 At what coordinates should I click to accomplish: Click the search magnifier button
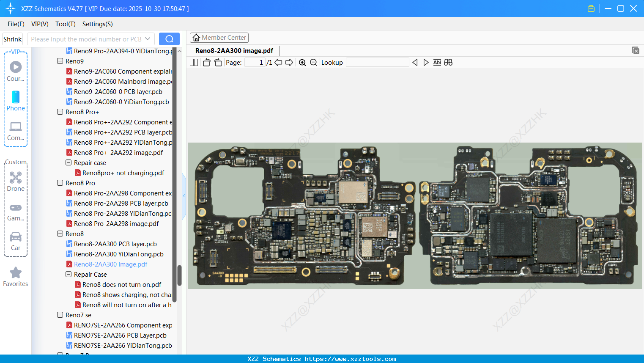pos(169,39)
